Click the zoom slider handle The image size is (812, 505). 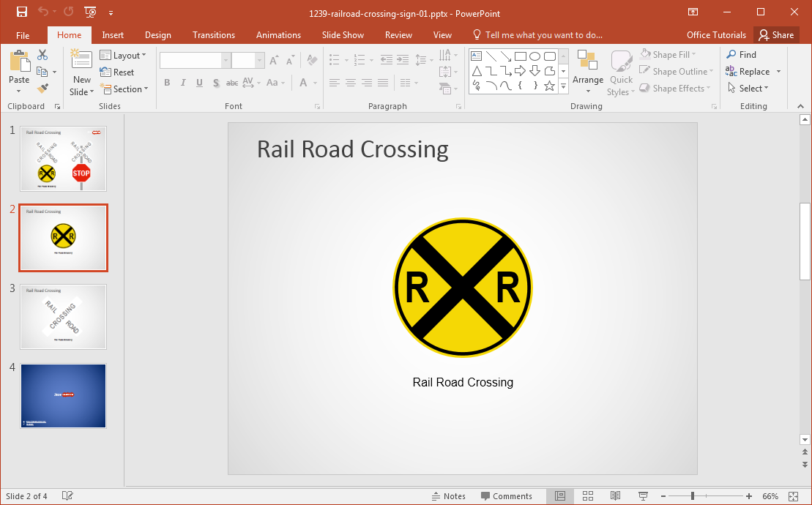(693, 496)
